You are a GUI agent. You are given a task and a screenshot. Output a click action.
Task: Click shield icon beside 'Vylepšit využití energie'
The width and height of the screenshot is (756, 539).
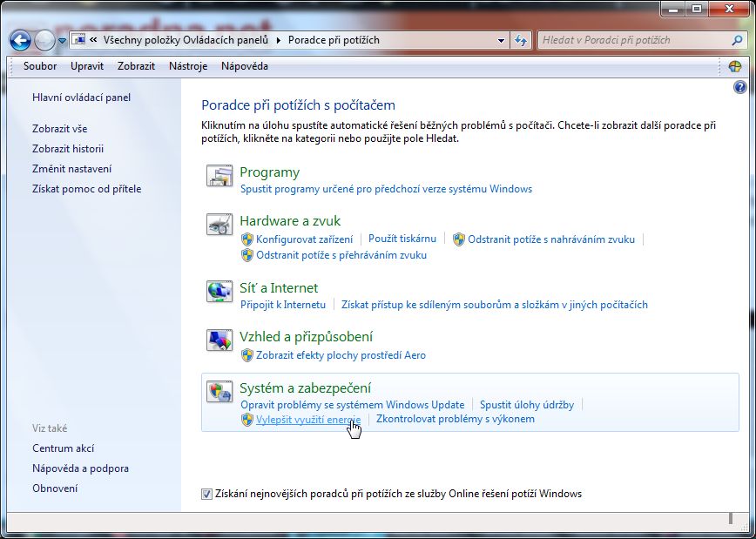[246, 420]
